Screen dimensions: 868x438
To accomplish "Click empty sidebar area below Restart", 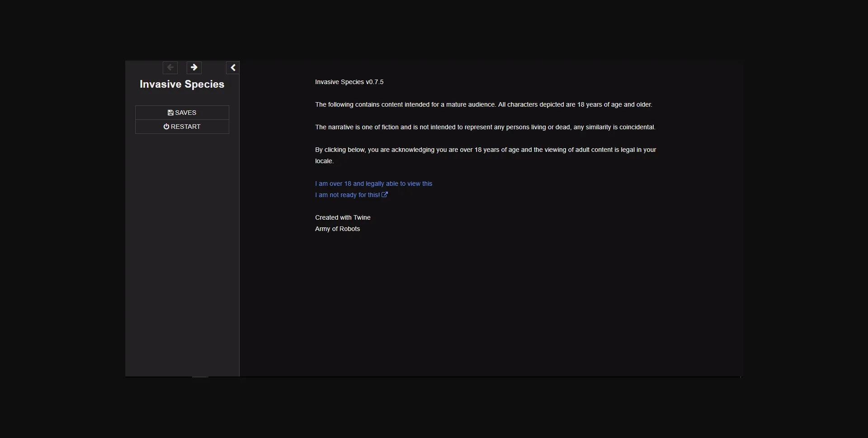I will pyautogui.click(x=182, y=249).
